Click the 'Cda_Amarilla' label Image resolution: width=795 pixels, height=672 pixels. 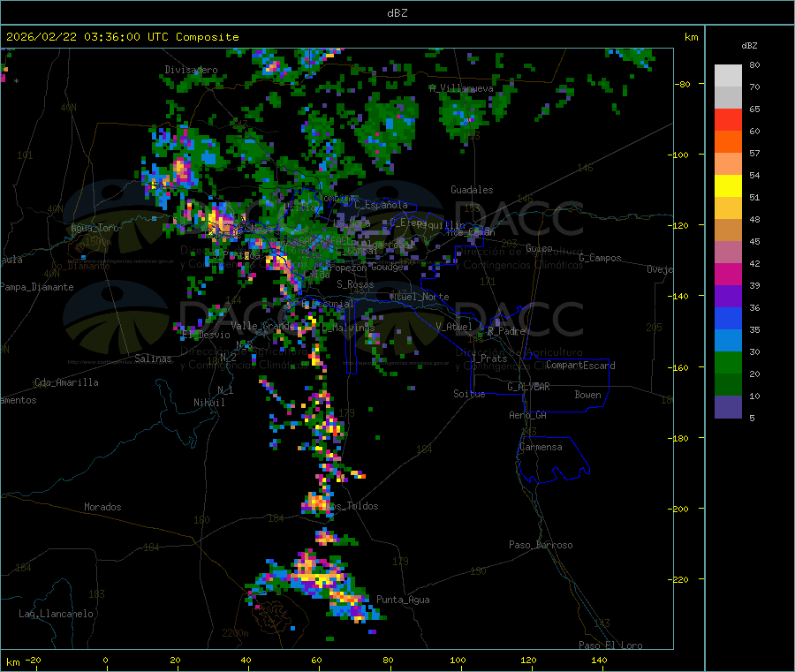(x=66, y=382)
